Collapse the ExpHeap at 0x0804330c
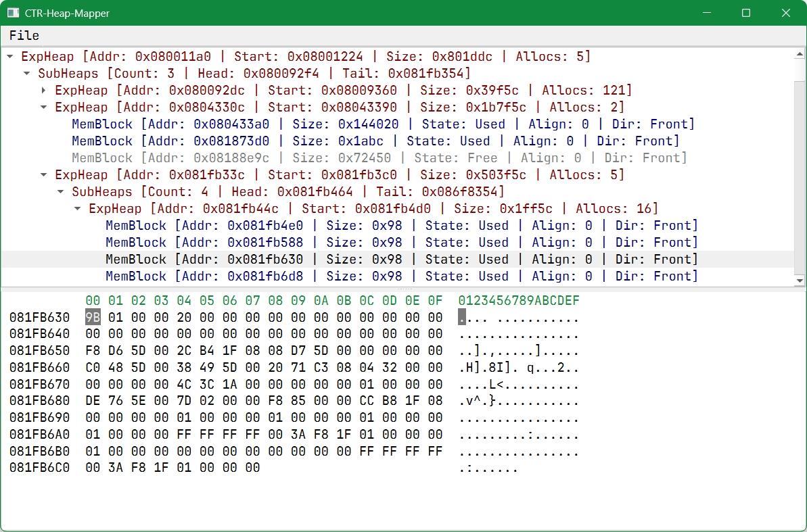This screenshot has width=807, height=532. tap(44, 107)
